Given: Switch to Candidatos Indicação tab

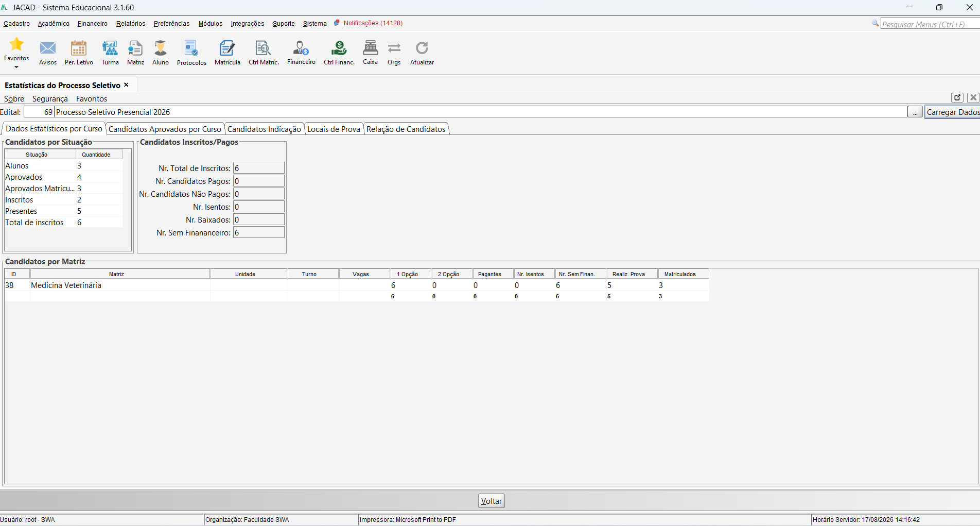Looking at the screenshot, I should (x=264, y=129).
